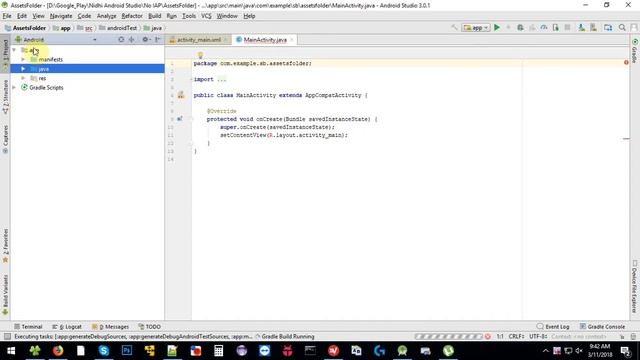Screen dimensions: 640x360
Task: Open Firefox from the taskbar
Action: tap(58, 351)
